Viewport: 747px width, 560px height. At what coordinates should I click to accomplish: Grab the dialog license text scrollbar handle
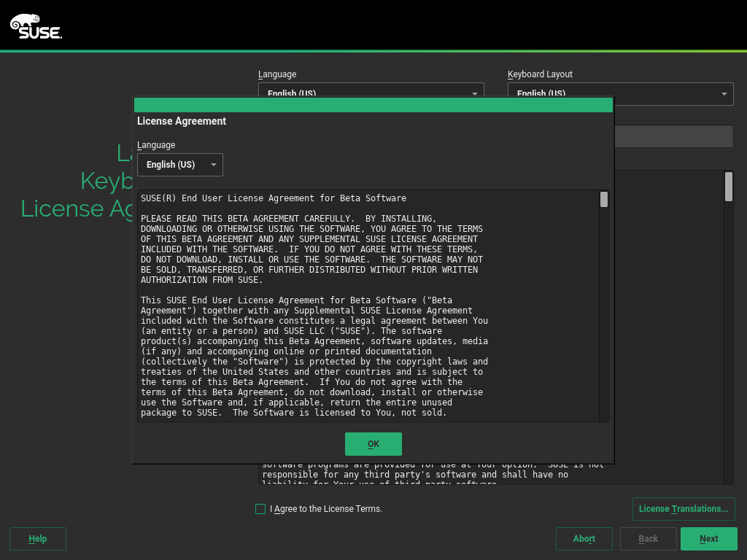(x=604, y=200)
